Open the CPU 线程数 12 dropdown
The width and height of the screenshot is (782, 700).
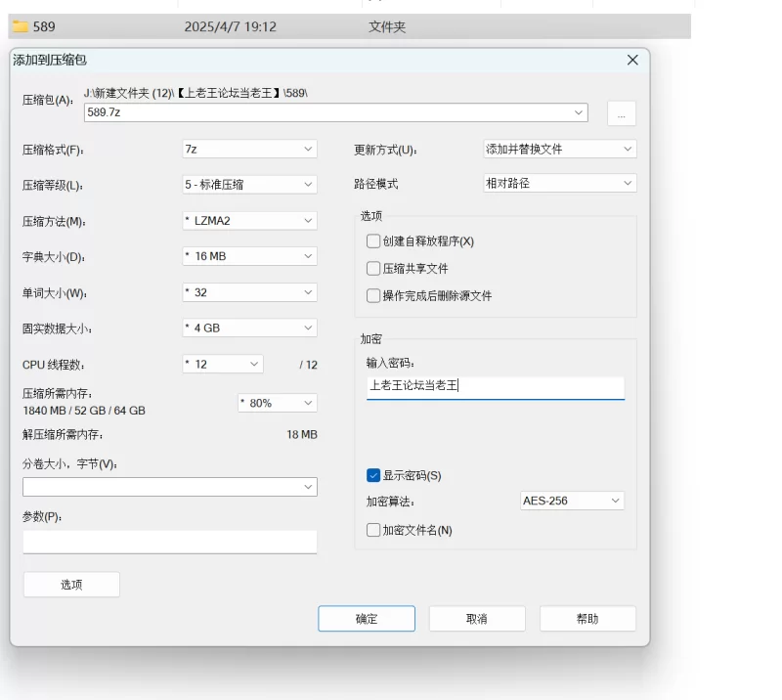[223, 365]
